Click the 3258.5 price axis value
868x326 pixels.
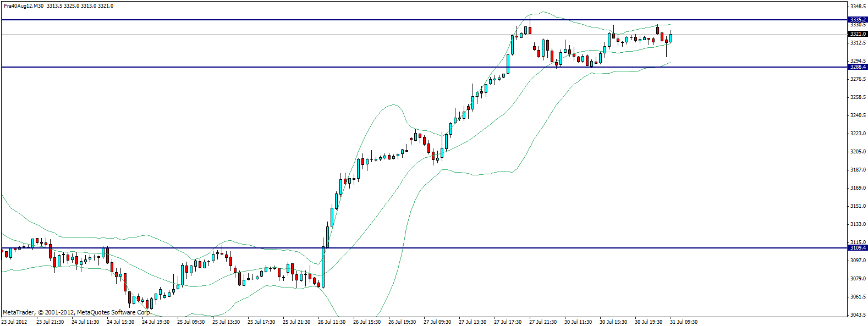click(858, 97)
